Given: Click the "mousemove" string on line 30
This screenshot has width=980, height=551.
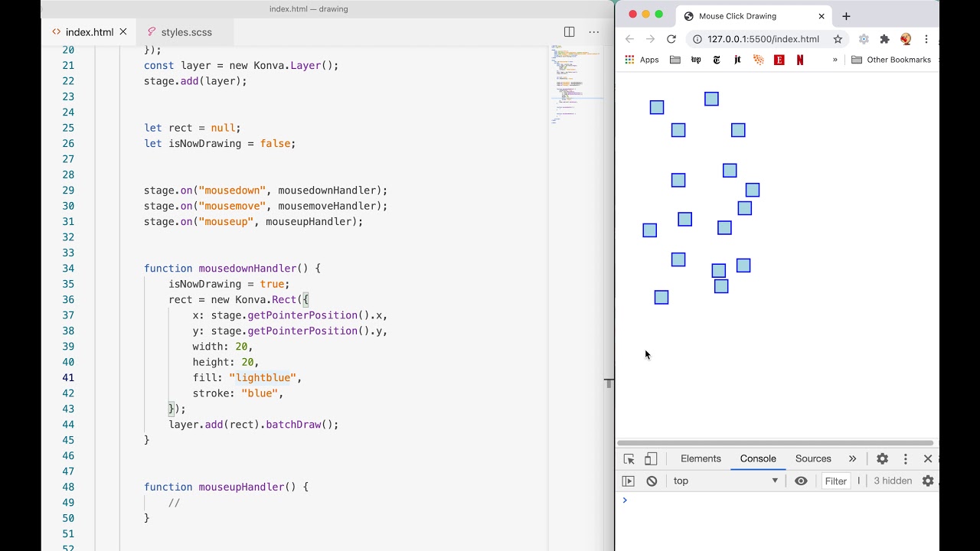Looking at the screenshot, I should 232,206.
